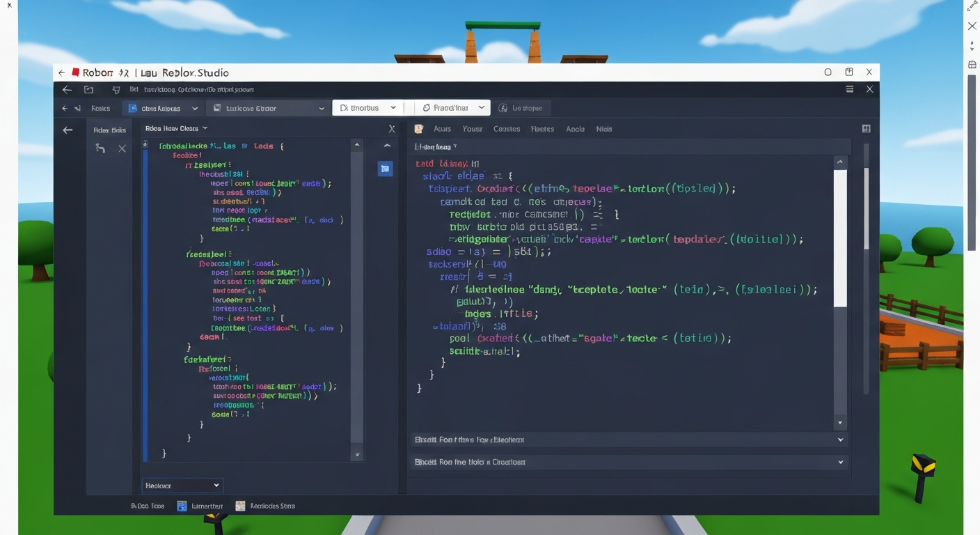
Task: Click the orange script icon before 'Abais'
Action: pyautogui.click(x=419, y=129)
